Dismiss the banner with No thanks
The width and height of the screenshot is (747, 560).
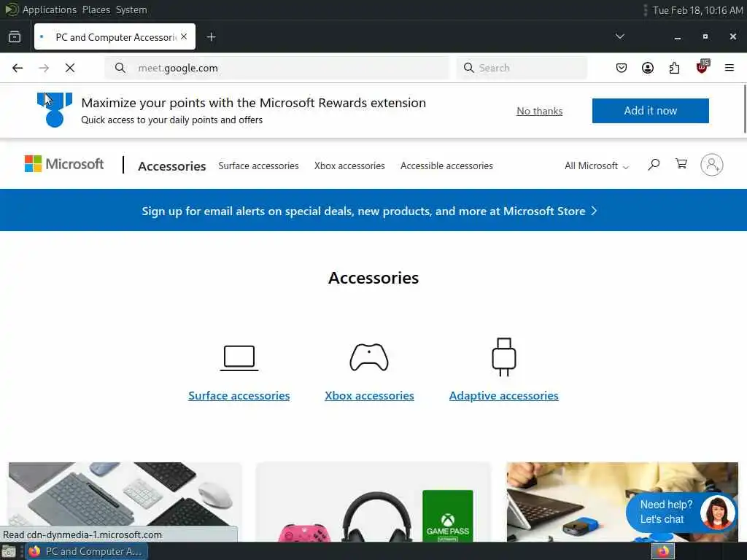[539, 111]
